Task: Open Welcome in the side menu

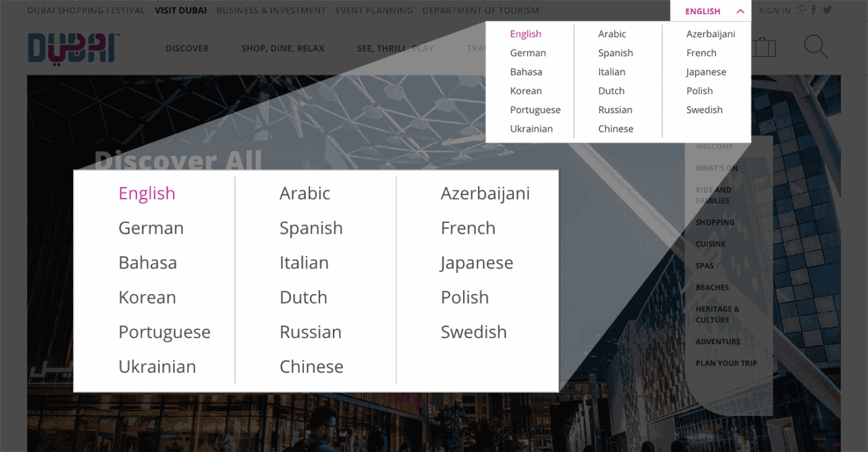Action: 714,146
